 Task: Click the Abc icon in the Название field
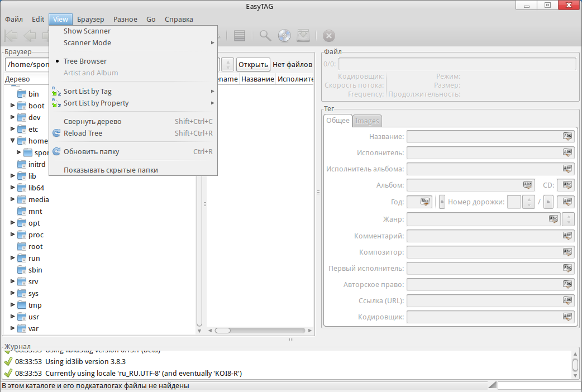tap(567, 137)
